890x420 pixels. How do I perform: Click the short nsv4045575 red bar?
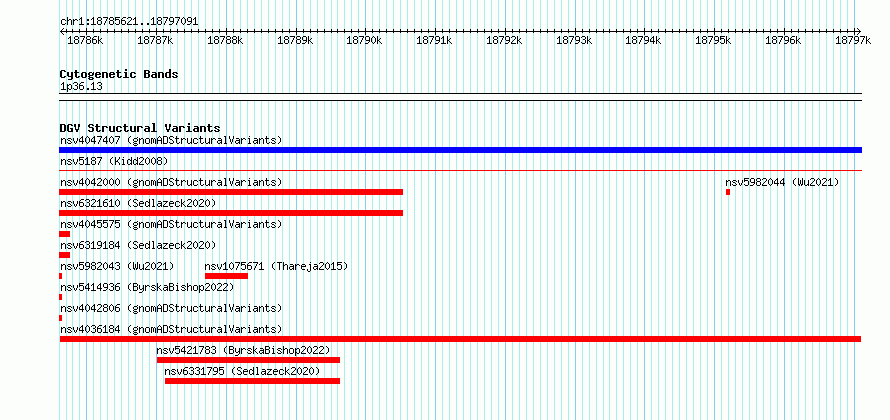coord(65,234)
